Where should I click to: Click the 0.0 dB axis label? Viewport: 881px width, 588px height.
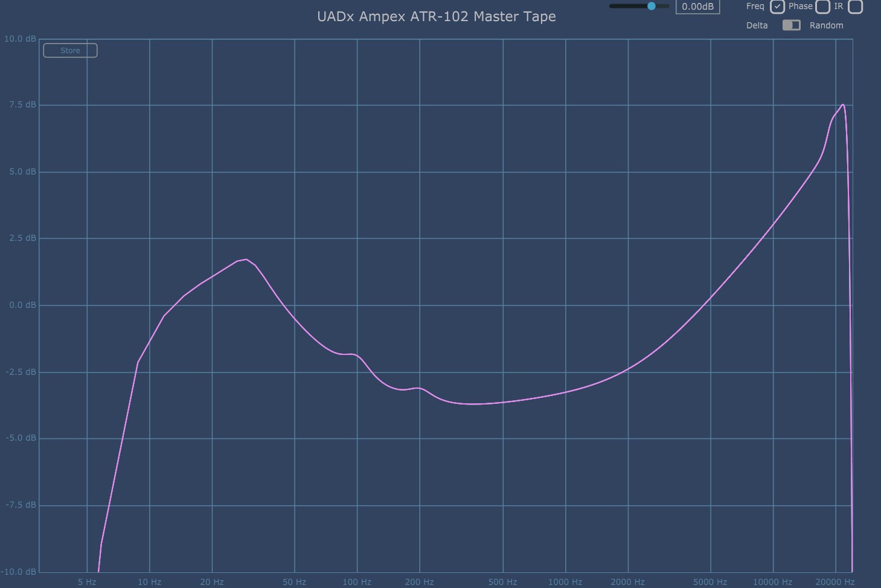[x=22, y=305]
